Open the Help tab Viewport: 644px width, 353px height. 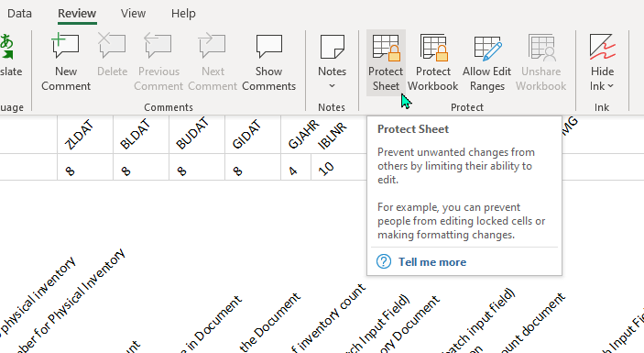tap(183, 13)
